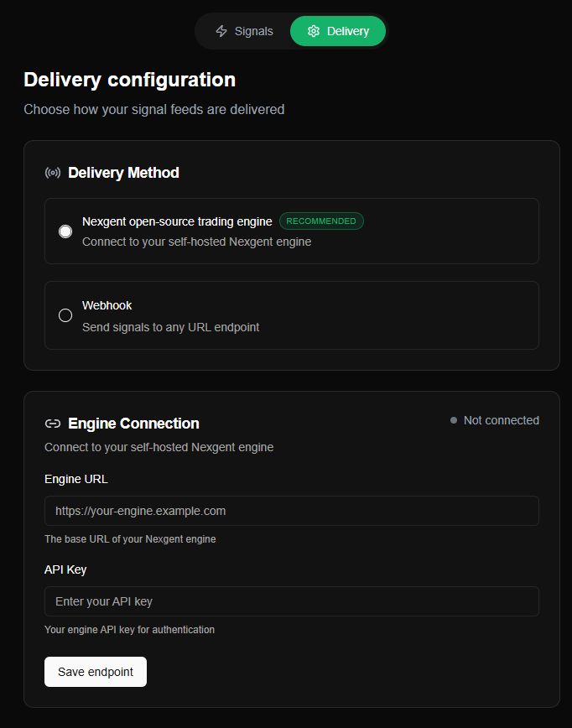Image resolution: width=572 pixels, height=728 pixels.
Task: Switch to the Signals tab
Action: (x=244, y=30)
